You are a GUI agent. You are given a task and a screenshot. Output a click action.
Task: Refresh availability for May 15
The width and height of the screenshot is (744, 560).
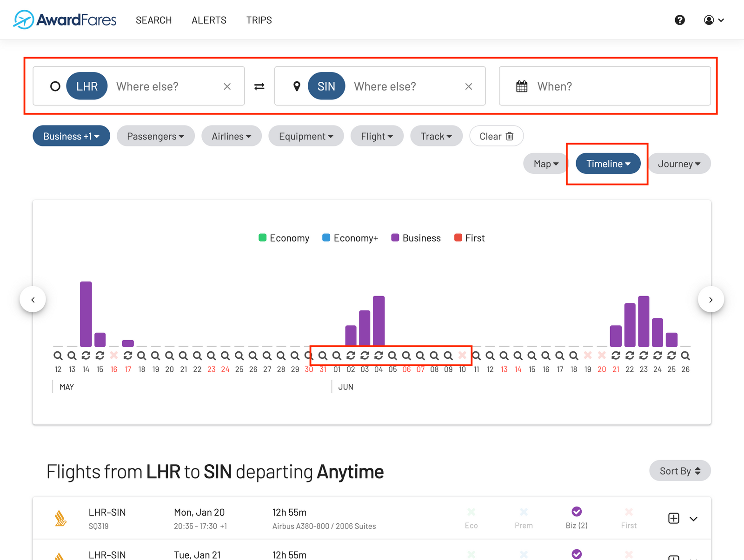pyautogui.click(x=100, y=356)
